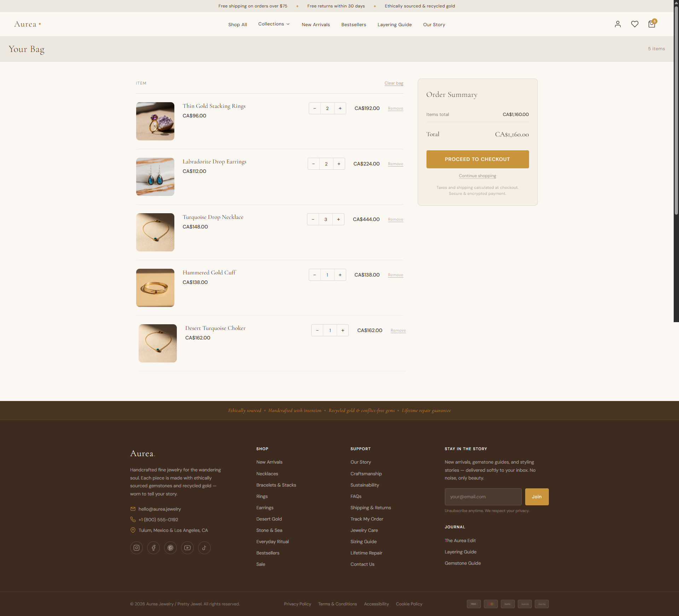
Task: Open Hammered Gold Cuff thumbnail
Action: 155,288
